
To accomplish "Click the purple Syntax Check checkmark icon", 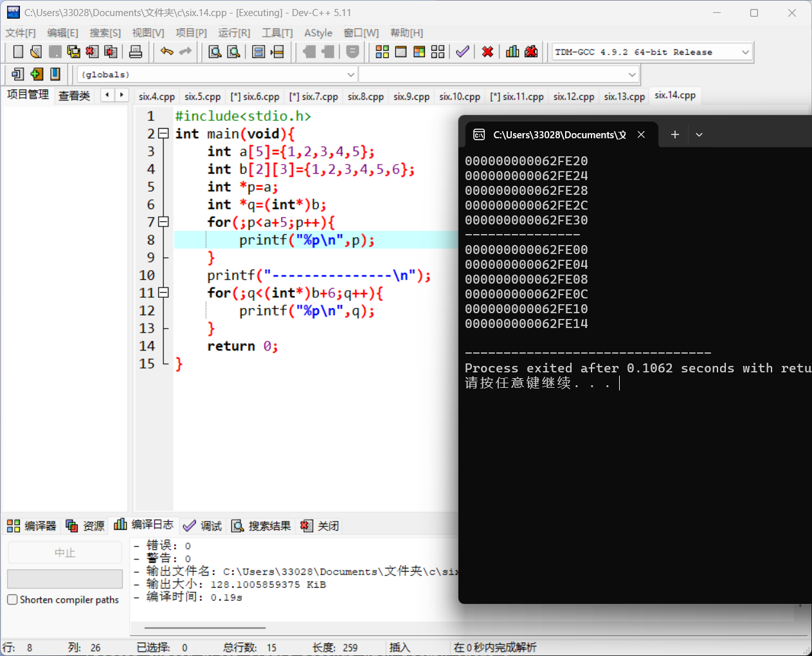I will (462, 52).
